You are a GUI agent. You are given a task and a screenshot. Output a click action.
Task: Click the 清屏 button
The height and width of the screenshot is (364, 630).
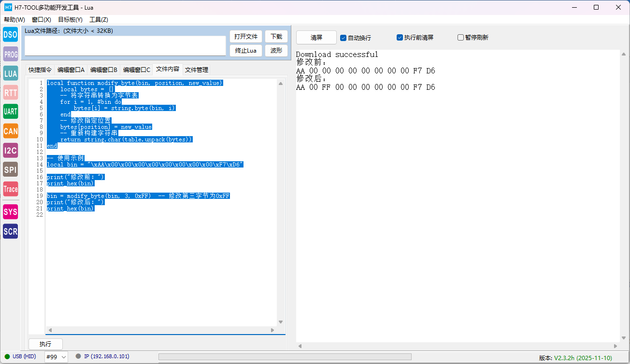(316, 38)
